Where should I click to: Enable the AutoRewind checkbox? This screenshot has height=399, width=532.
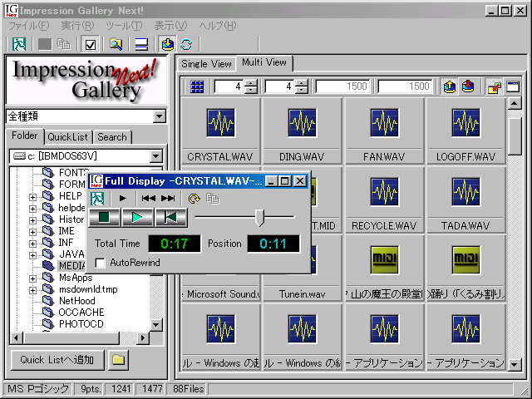(x=100, y=263)
